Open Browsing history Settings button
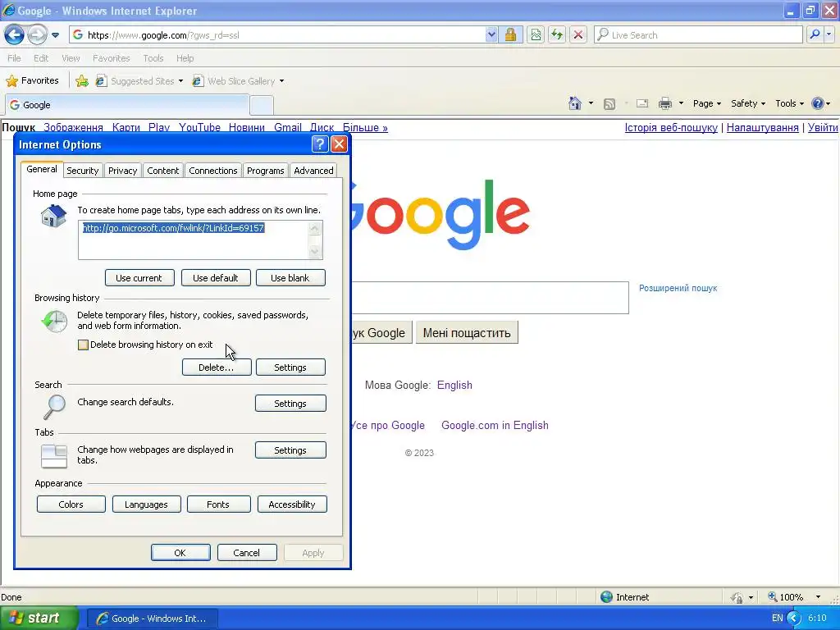The height and width of the screenshot is (630, 840). tap(290, 367)
